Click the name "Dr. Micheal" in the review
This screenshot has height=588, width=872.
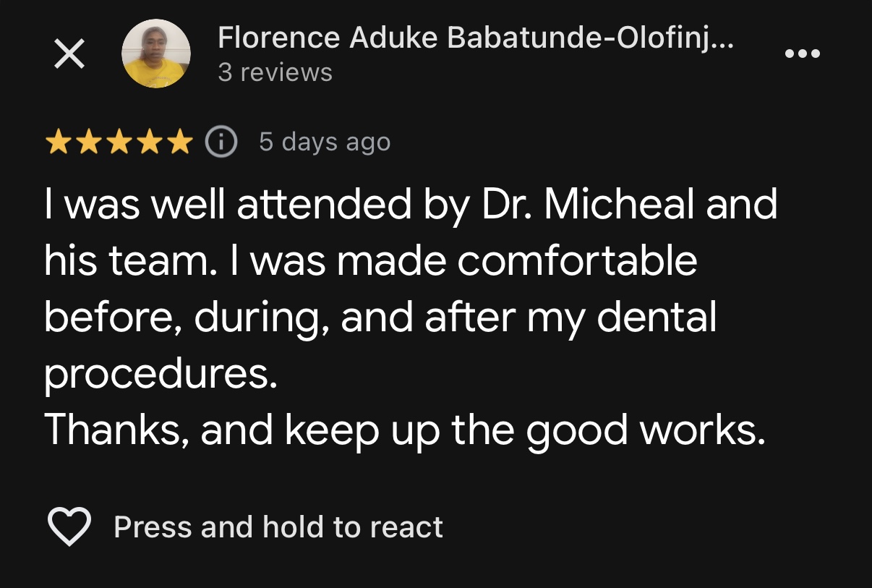pyautogui.click(x=585, y=205)
